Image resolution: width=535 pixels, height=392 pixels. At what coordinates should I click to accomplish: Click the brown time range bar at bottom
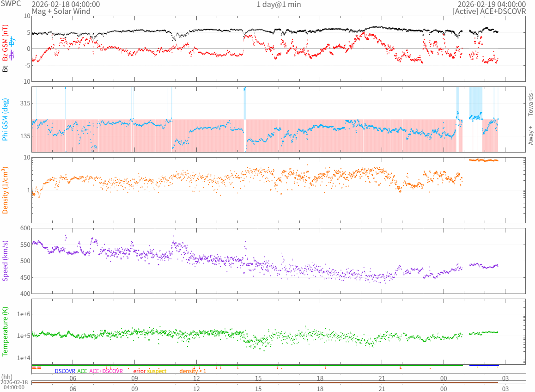coord(265,382)
